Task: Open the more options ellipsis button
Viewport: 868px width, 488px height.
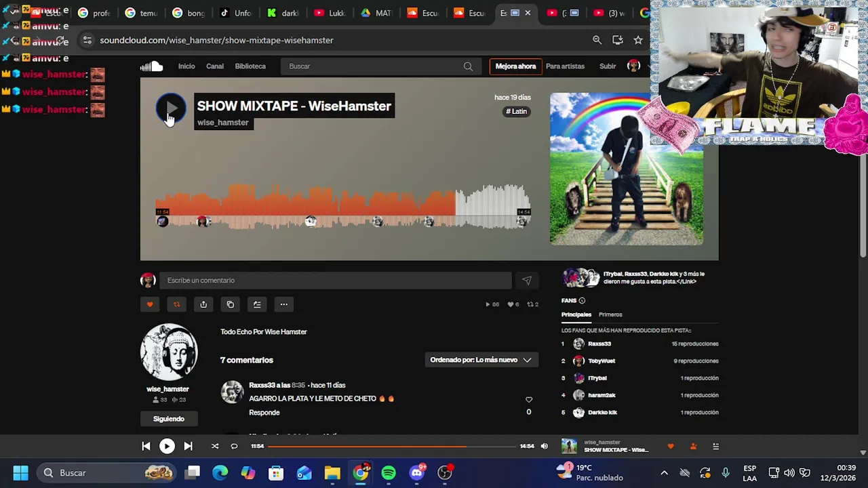Action: pos(284,304)
